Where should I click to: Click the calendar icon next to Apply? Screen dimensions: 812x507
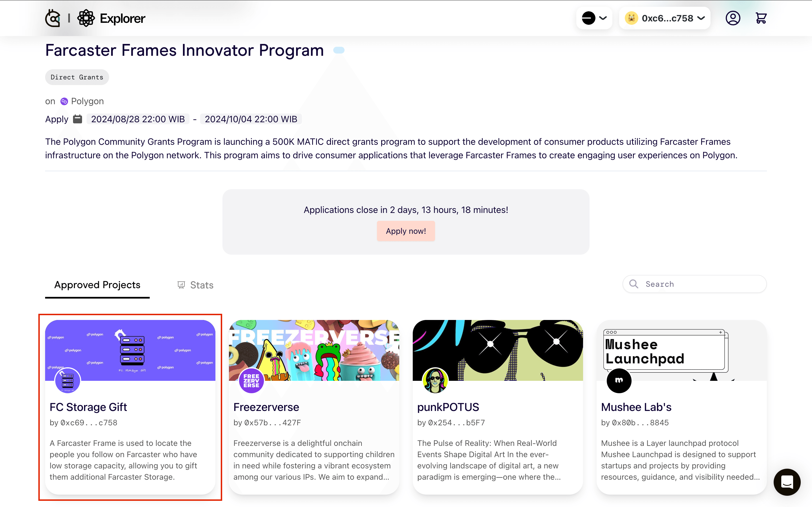[x=78, y=119]
